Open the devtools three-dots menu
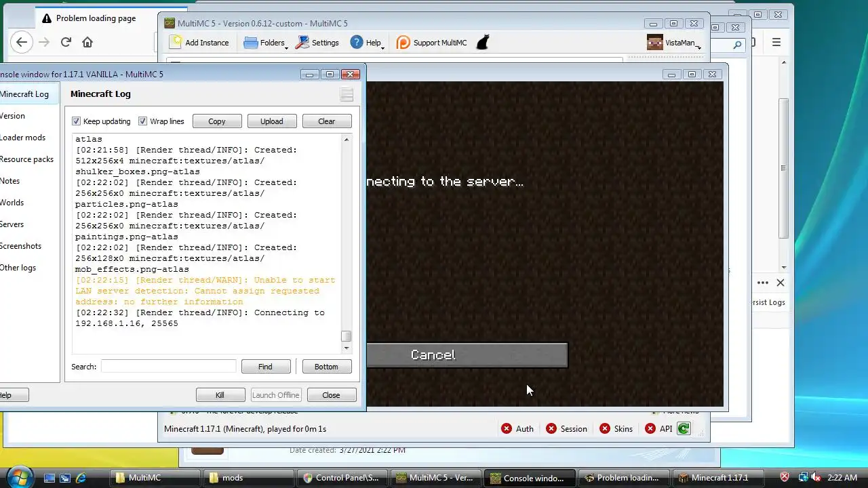 (x=763, y=283)
